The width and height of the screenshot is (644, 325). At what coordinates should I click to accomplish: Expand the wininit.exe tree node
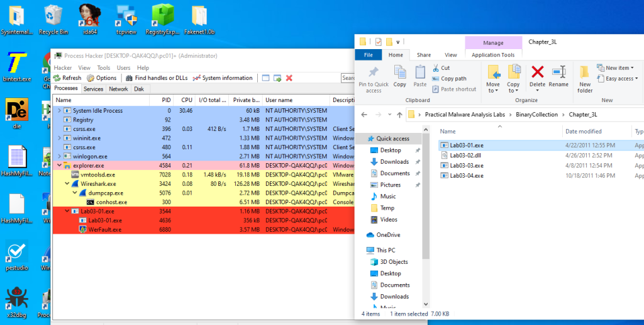(59, 138)
